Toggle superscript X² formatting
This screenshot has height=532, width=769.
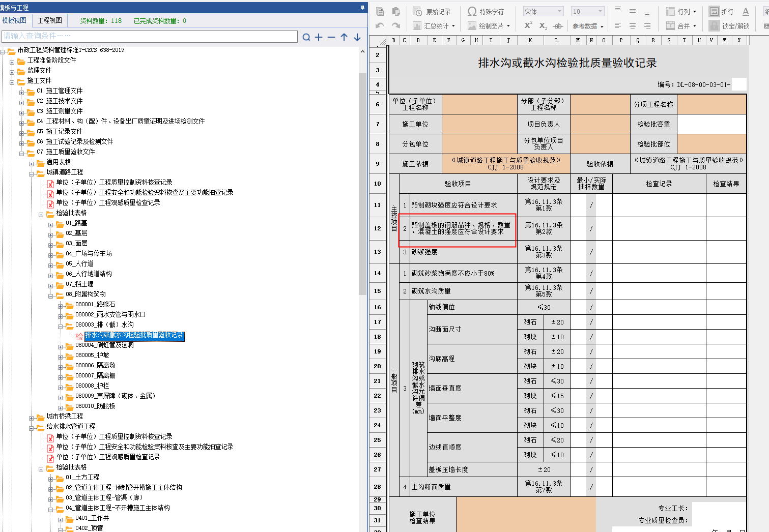point(528,25)
